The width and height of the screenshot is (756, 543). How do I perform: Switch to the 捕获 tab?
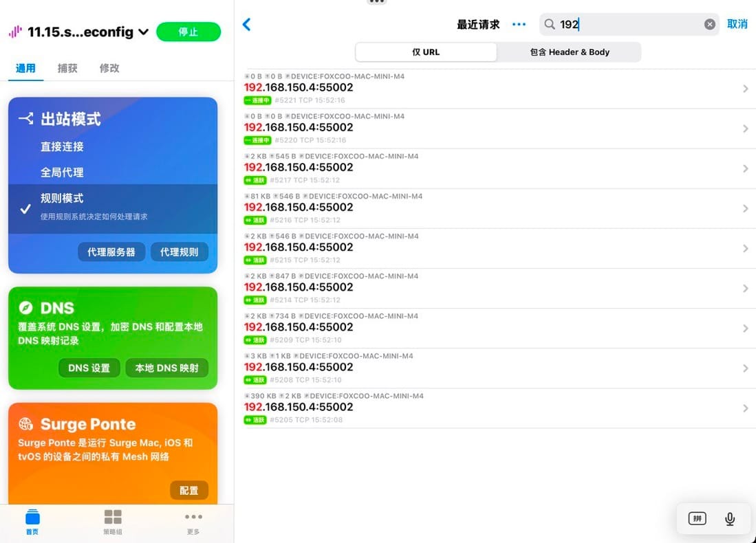(67, 68)
